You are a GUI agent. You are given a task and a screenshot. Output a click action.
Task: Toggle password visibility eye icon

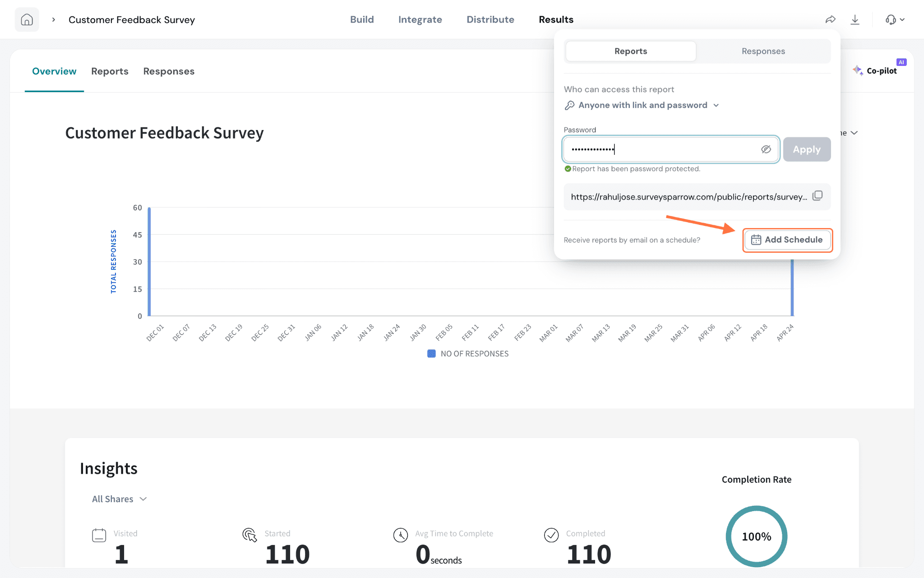tap(766, 149)
